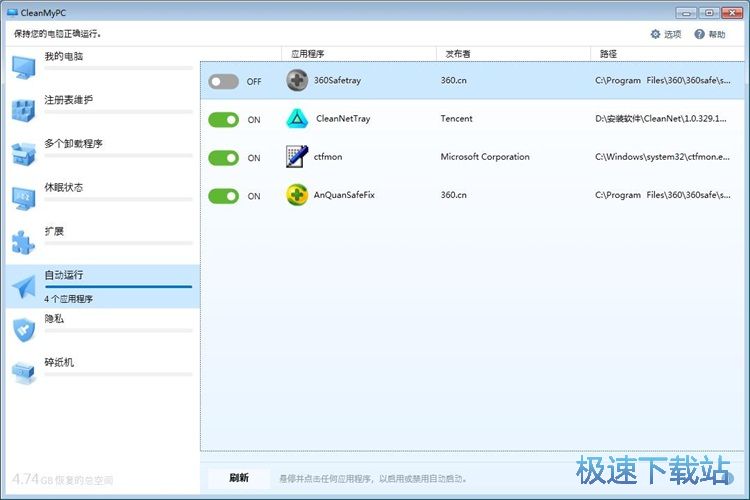
Task: Click the 4 个应用程序 count label
Action: [x=68, y=299]
